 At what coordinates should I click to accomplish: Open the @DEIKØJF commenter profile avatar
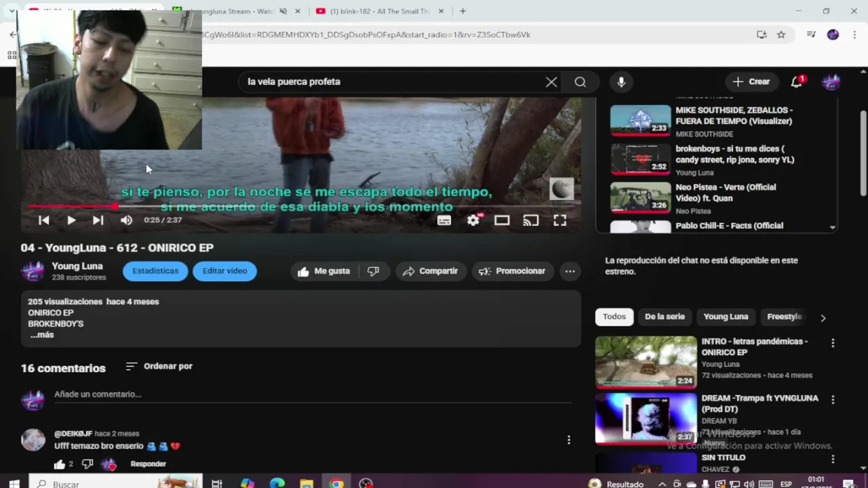(33, 441)
